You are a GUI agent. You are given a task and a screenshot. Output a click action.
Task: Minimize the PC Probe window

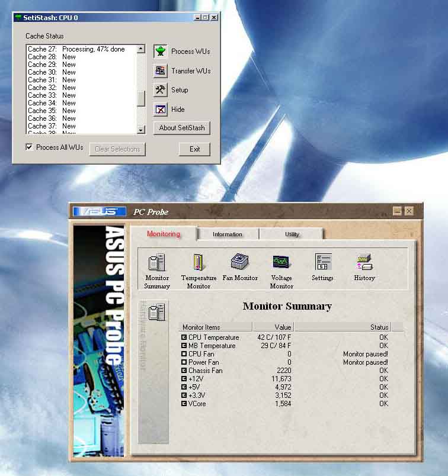click(397, 211)
